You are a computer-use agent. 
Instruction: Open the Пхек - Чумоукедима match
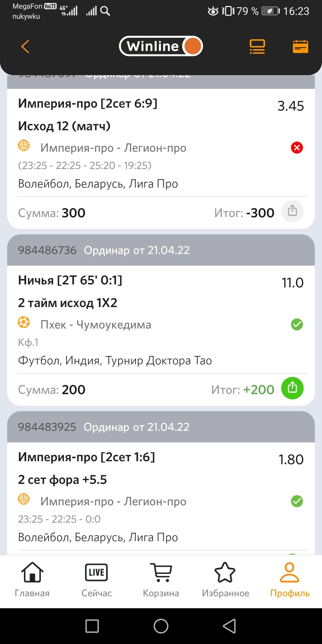tap(96, 325)
